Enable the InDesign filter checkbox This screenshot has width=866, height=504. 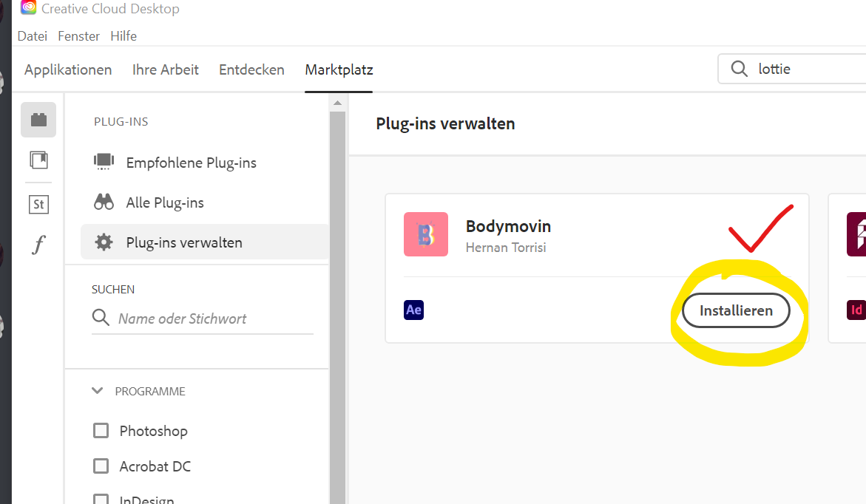101,500
